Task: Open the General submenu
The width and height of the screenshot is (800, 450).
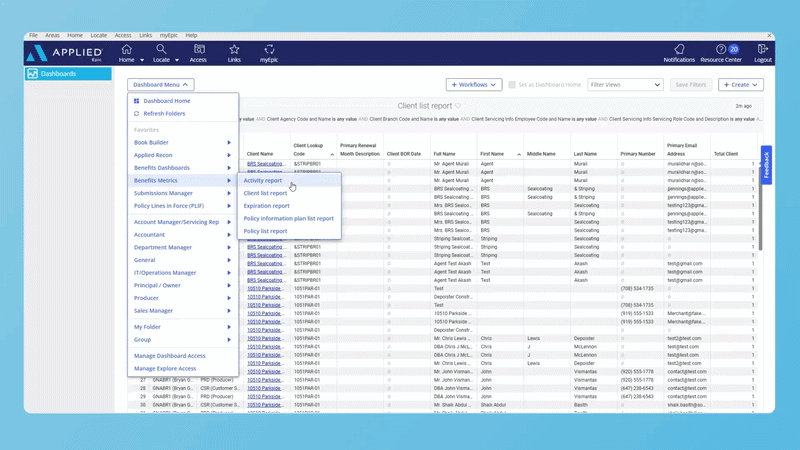Action: (183, 260)
